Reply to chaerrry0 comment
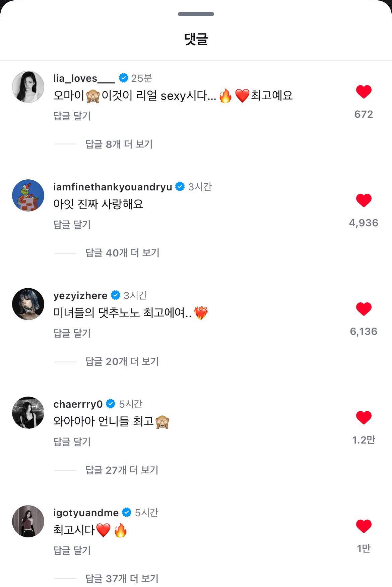This screenshot has height=587, width=392. click(72, 442)
